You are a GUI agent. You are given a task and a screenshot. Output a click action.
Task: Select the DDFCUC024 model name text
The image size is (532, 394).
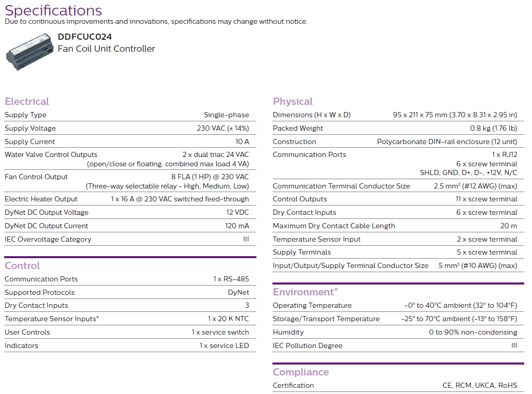[x=85, y=37]
